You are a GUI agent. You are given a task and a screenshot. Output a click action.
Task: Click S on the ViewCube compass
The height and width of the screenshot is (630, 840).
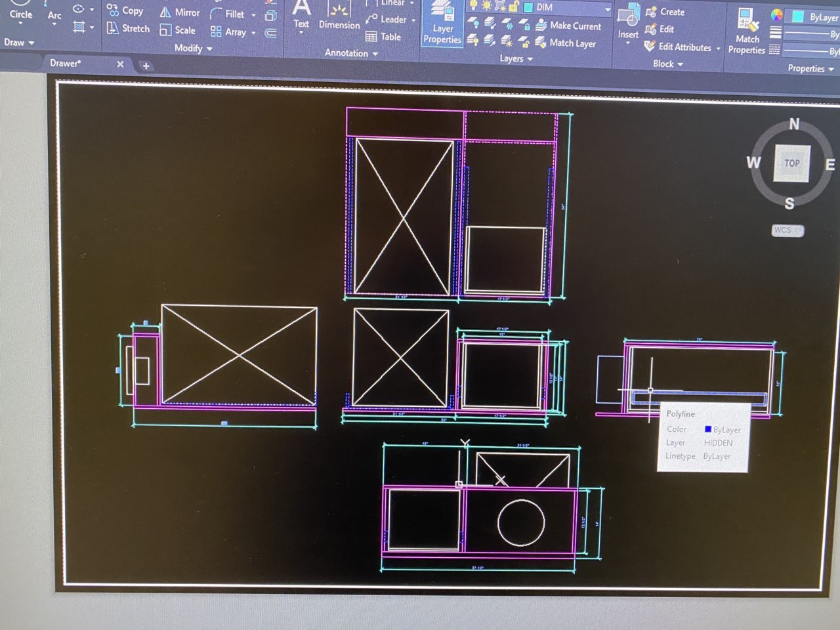789,203
